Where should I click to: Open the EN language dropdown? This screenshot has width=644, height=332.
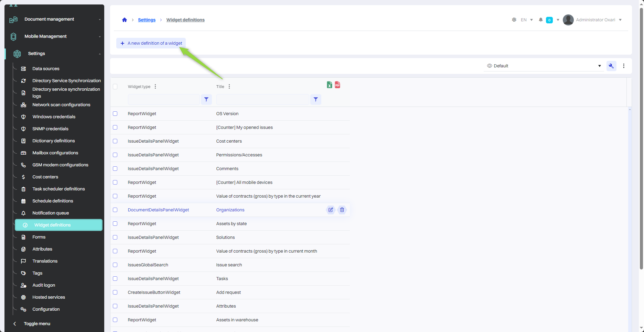(526, 20)
